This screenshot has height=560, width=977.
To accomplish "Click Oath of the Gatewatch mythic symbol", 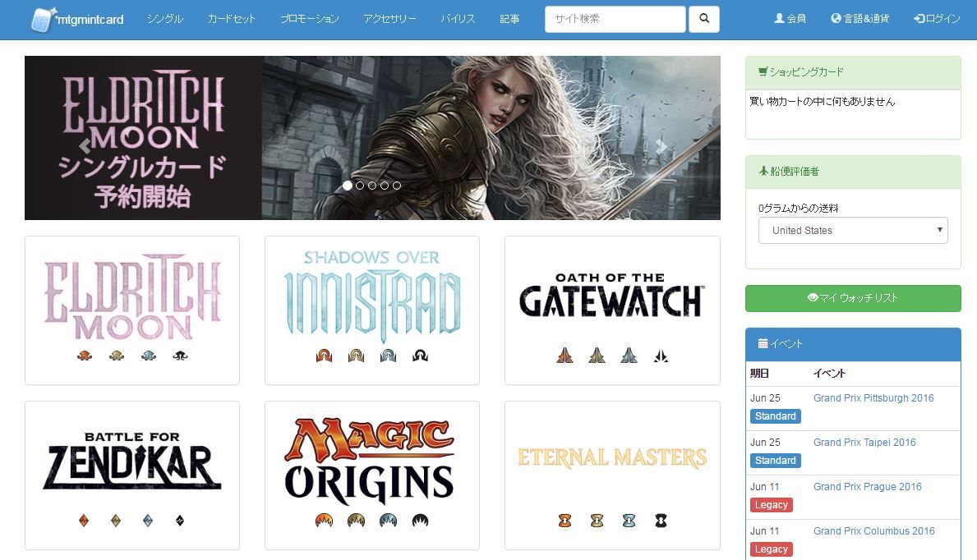I will click(x=565, y=356).
